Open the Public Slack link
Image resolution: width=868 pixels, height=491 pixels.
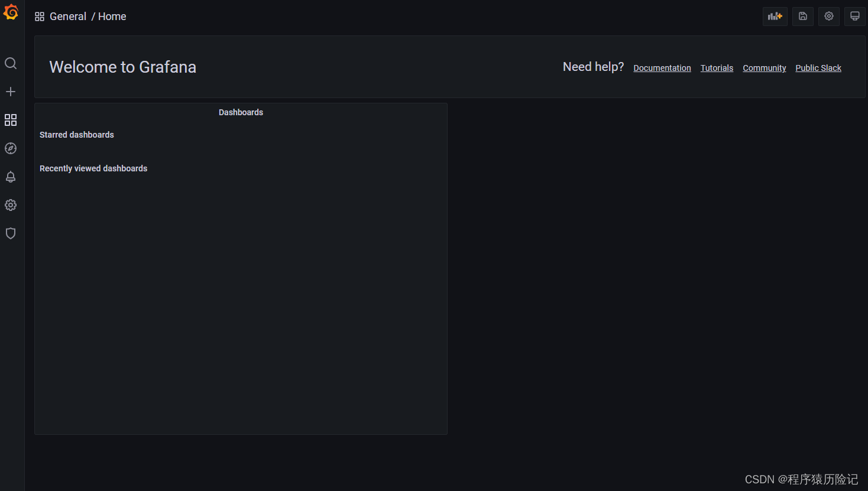pyautogui.click(x=818, y=68)
